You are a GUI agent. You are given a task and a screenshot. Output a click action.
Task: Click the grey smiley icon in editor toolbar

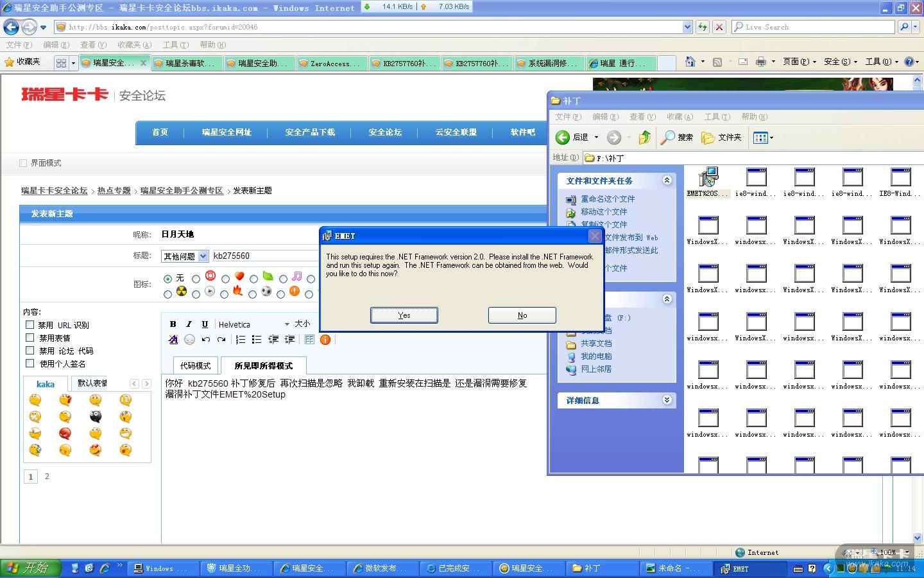(x=189, y=340)
